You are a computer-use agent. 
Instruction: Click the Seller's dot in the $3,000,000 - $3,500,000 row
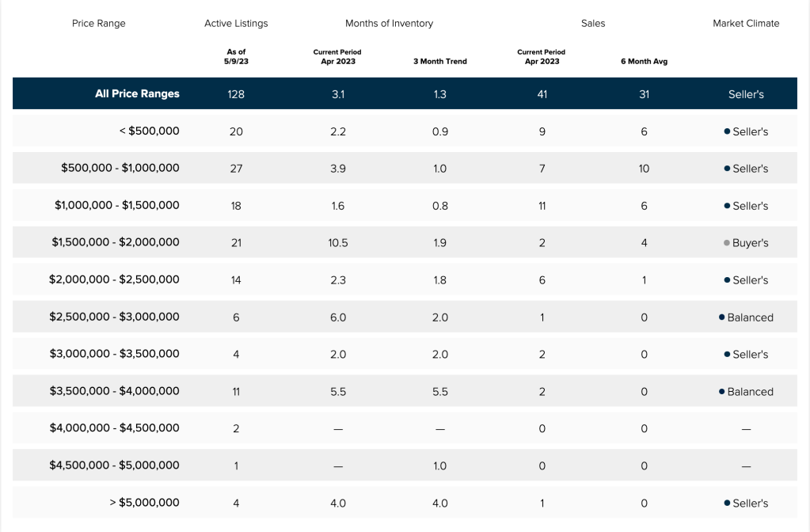(x=727, y=355)
